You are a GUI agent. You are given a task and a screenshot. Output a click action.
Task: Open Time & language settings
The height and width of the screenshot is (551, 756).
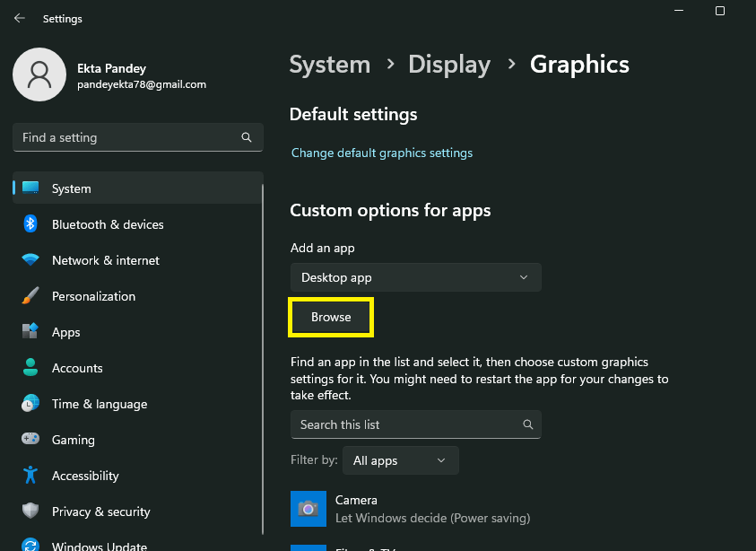pos(99,404)
